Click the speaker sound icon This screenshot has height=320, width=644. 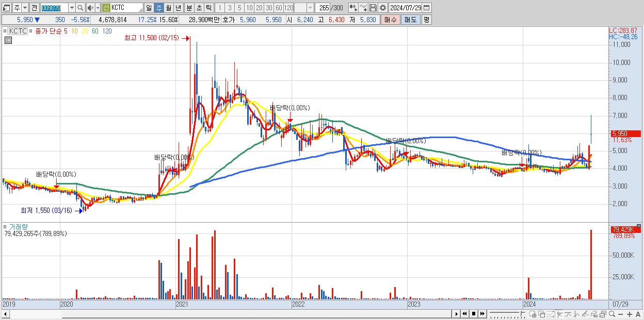(x=90, y=8)
